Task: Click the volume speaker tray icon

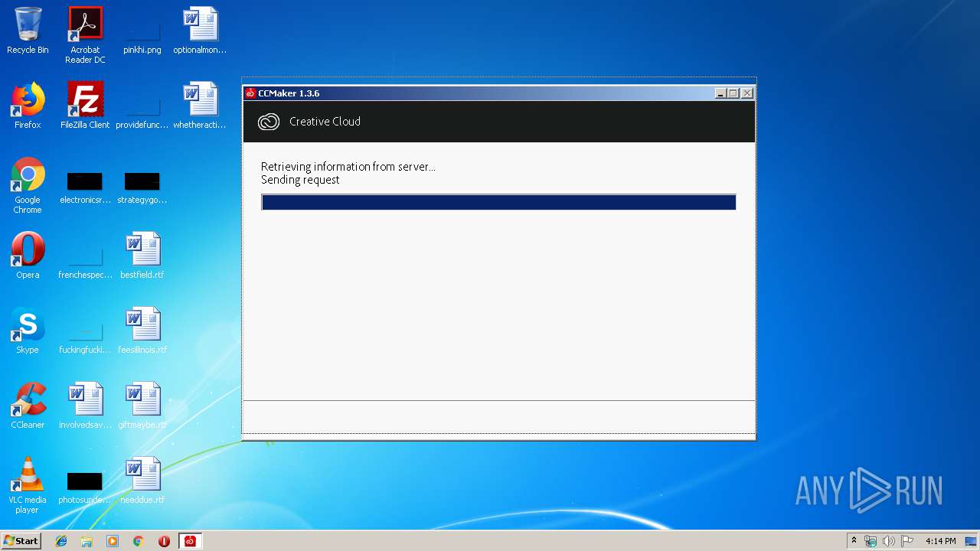Action: coord(889,541)
